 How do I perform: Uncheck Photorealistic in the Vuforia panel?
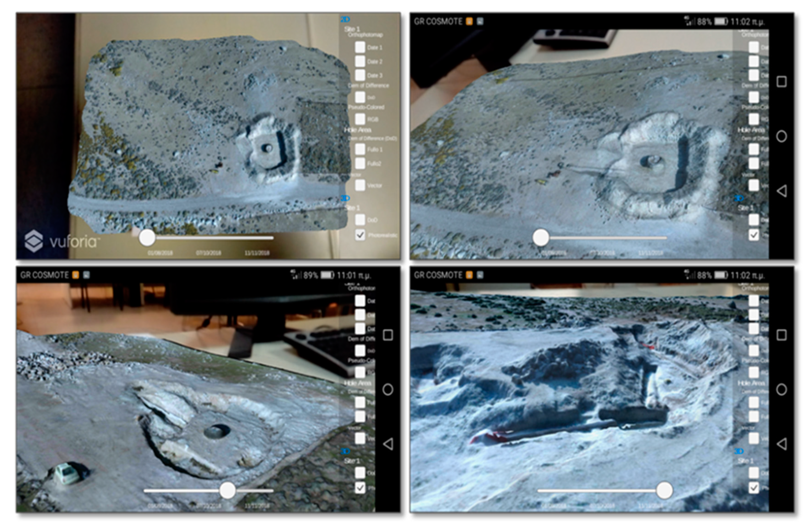click(x=360, y=235)
